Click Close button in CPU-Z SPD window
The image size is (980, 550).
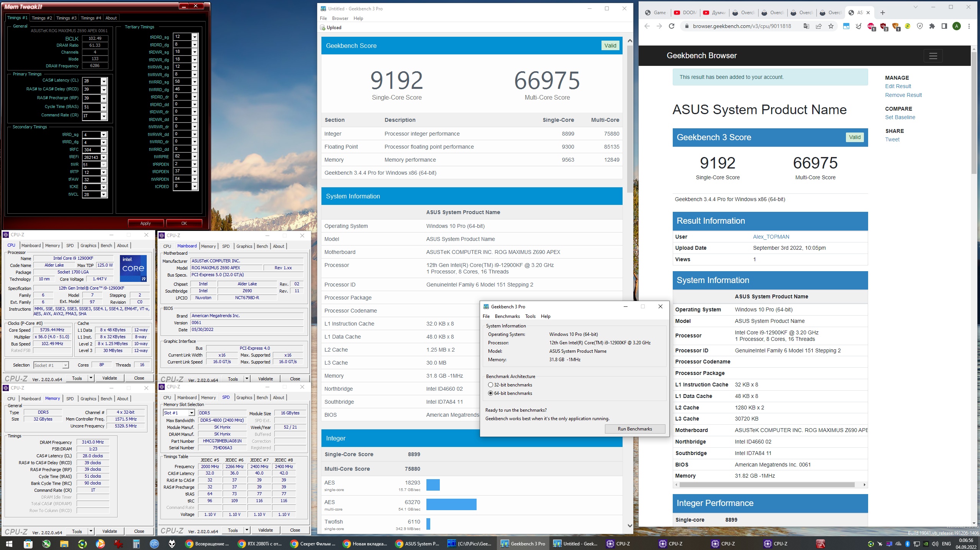point(295,530)
